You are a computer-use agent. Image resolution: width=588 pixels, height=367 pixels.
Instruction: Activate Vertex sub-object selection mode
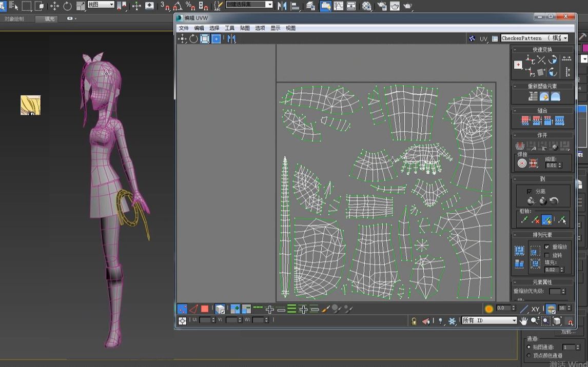(x=182, y=309)
